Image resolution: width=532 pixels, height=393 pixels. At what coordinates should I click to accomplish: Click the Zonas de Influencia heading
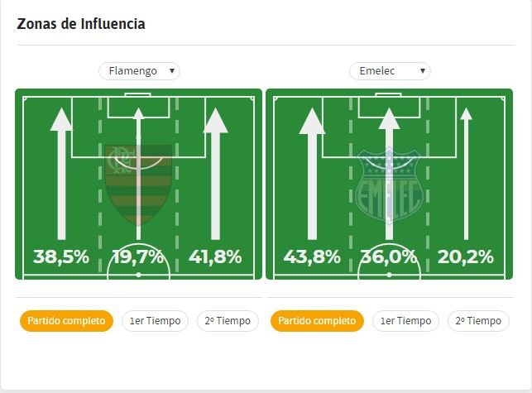81,24
